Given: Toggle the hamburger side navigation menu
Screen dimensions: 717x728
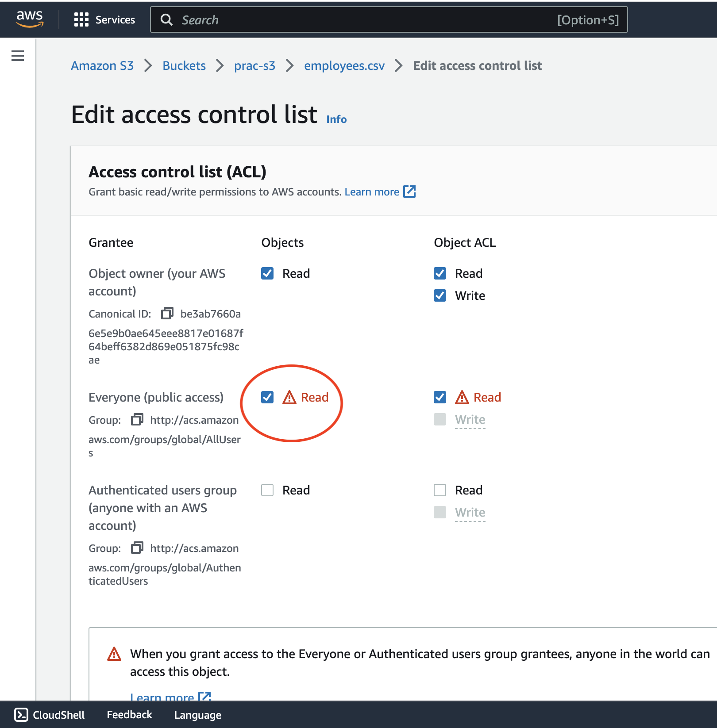Looking at the screenshot, I should coord(18,56).
